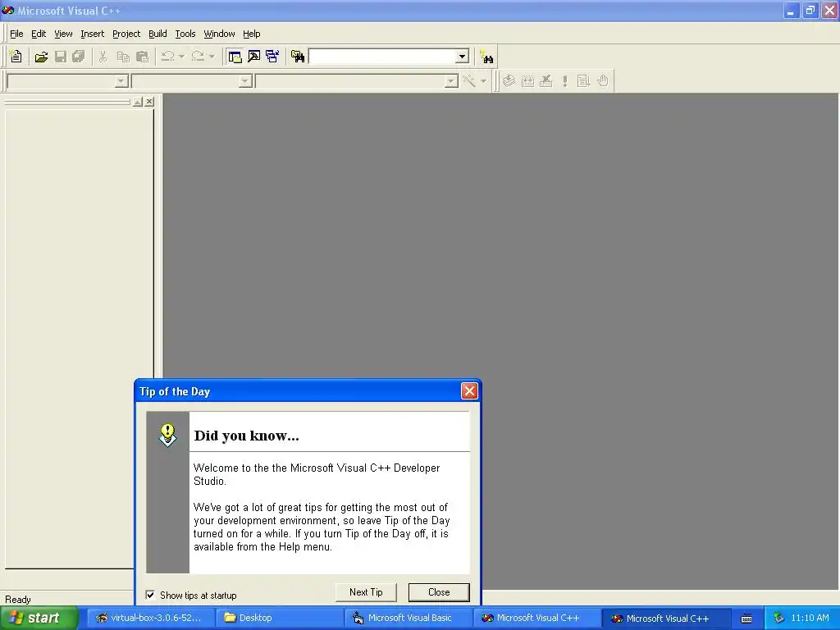Click the lightbulb tip icon
Screen dimensions: 840x630
pyautogui.click(x=167, y=435)
